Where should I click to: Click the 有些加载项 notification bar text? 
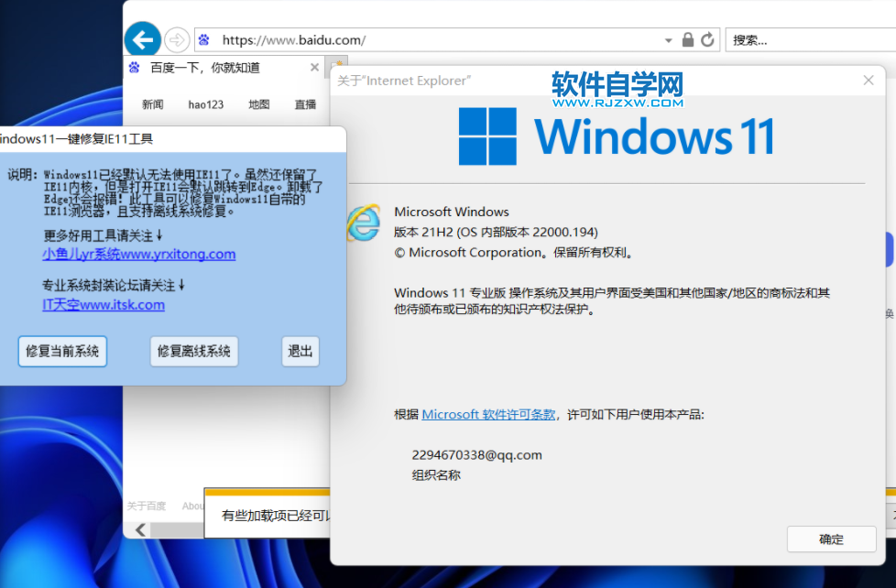276,516
